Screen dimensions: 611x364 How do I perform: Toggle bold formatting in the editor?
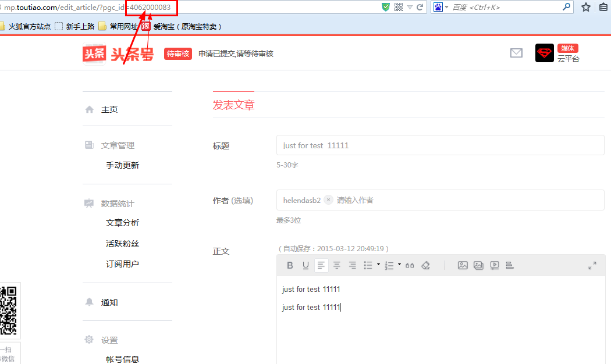tap(290, 266)
